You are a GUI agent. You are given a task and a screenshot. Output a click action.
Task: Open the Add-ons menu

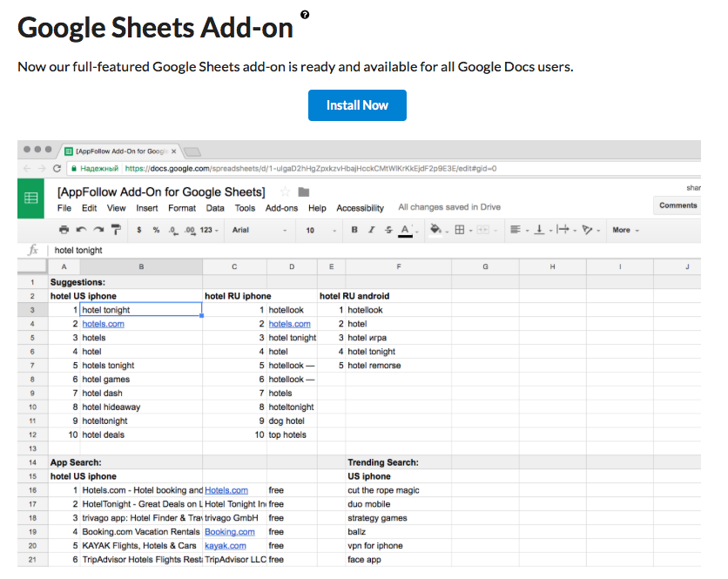pyautogui.click(x=281, y=208)
